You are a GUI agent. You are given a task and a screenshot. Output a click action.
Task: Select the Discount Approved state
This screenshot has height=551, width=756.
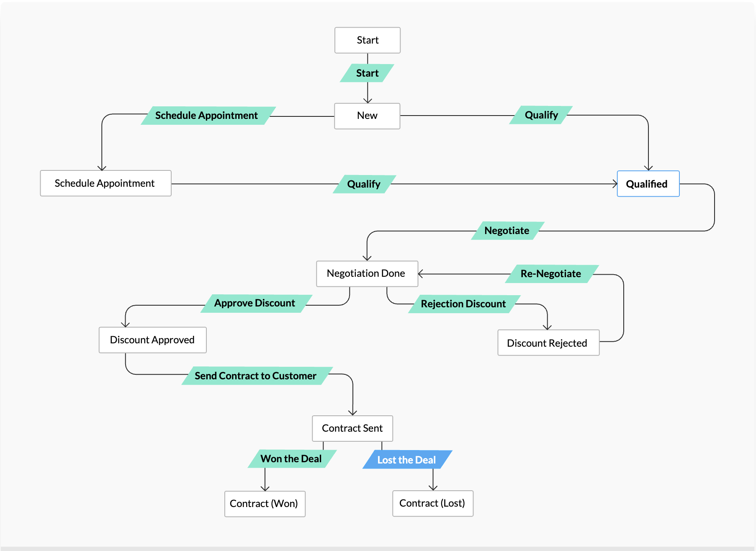tap(152, 340)
